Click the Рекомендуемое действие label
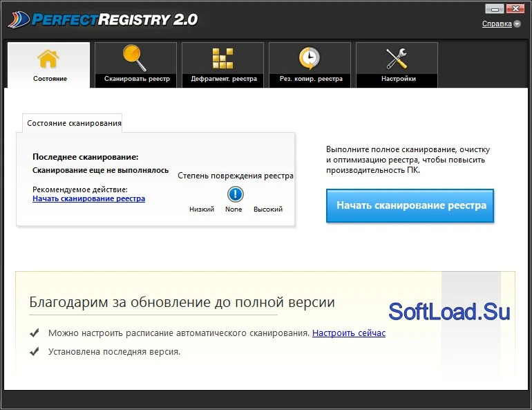Screen dimensions: 532x410 coord(80,189)
